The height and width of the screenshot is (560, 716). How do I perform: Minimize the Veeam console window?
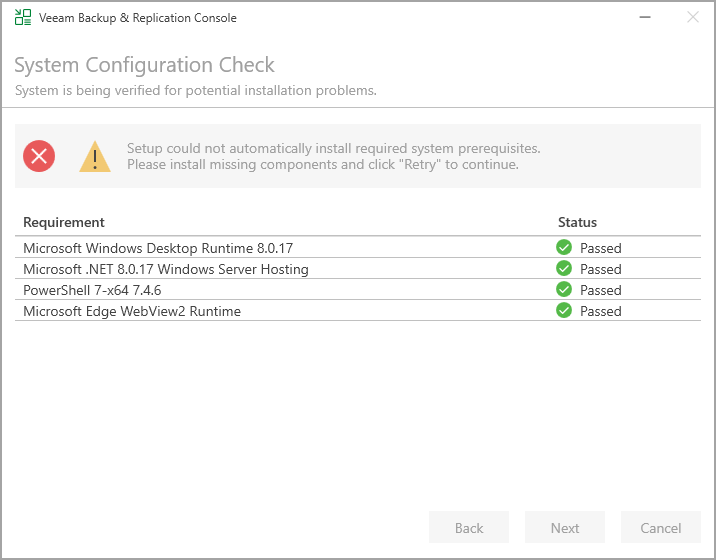point(645,17)
